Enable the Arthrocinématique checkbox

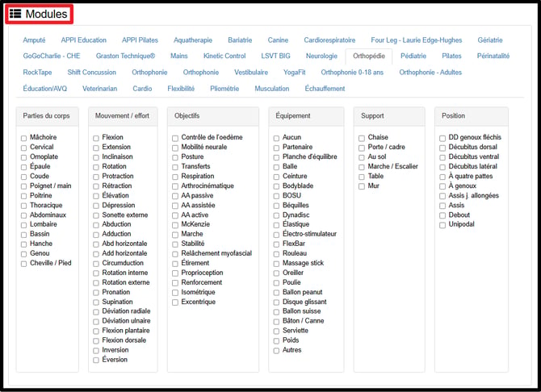pyautogui.click(x=175, y=186)
